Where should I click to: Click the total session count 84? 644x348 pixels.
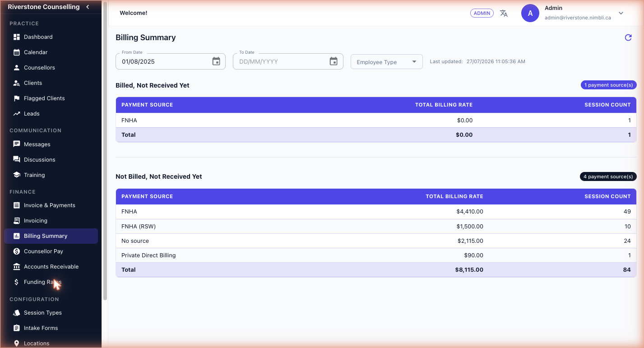pyautogui.click(x=627, y=269)
